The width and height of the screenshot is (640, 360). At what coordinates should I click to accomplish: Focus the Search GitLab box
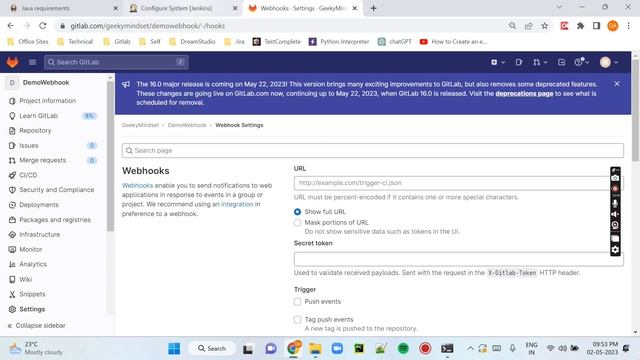pyautogui.click(x=116, y=62)
